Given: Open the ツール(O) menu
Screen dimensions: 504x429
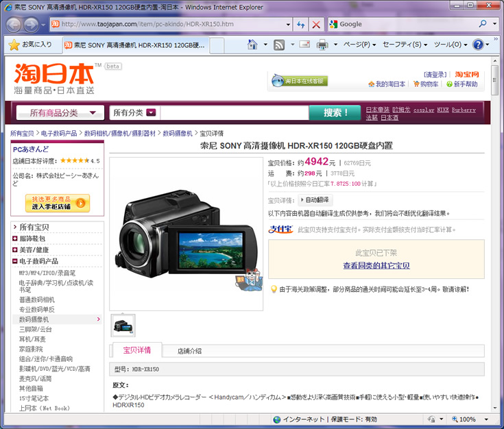Looking at the screenshot, I should click(451, 45).
